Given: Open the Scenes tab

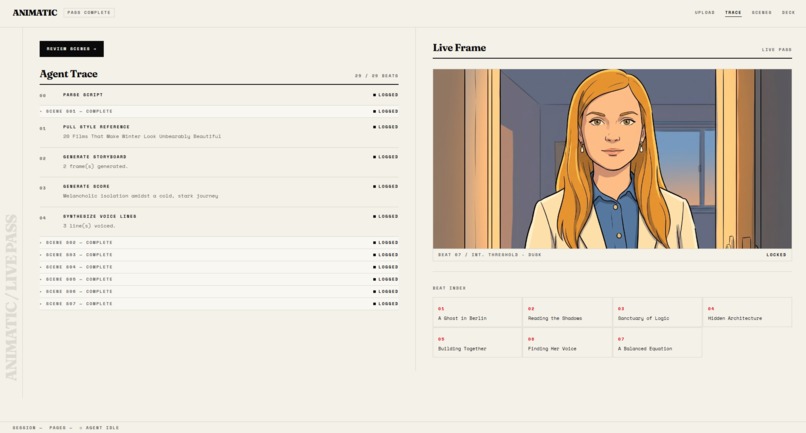Looking at the screenshot, I should (x=762, y=12).
